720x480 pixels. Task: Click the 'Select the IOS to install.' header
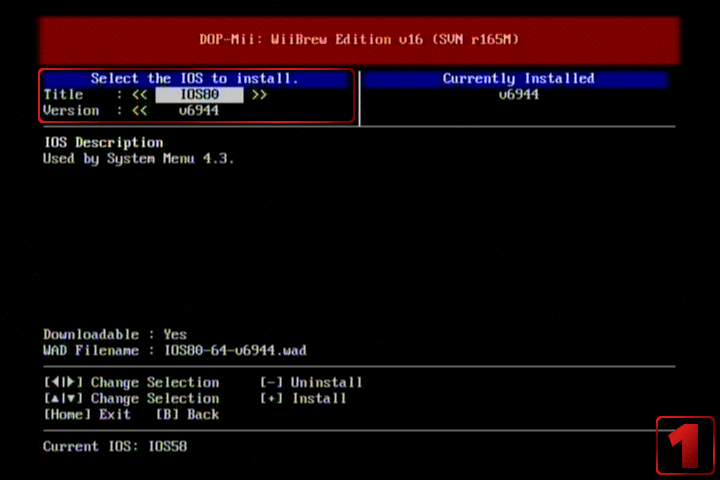(x=194, y=79)
